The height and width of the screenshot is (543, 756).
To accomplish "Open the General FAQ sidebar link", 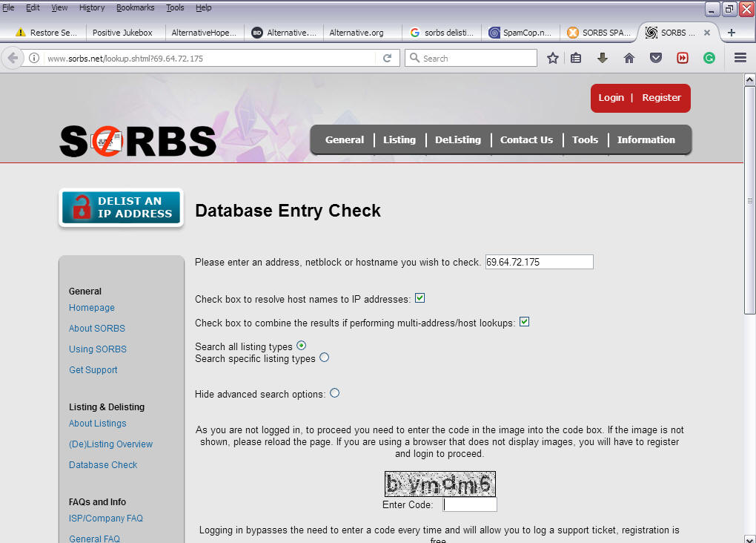I will (95, 539).
